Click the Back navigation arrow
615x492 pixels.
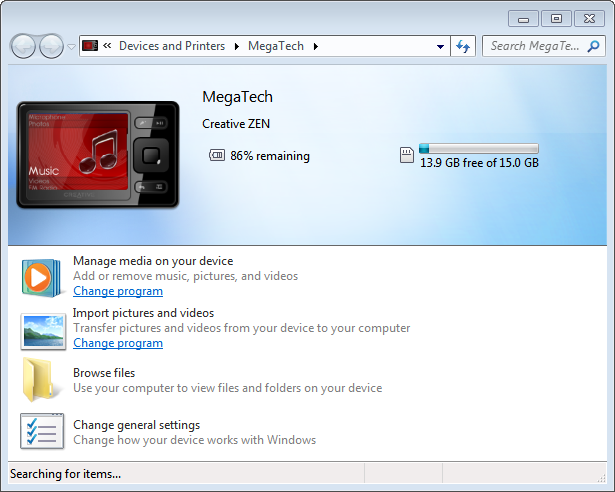point(23,46)
